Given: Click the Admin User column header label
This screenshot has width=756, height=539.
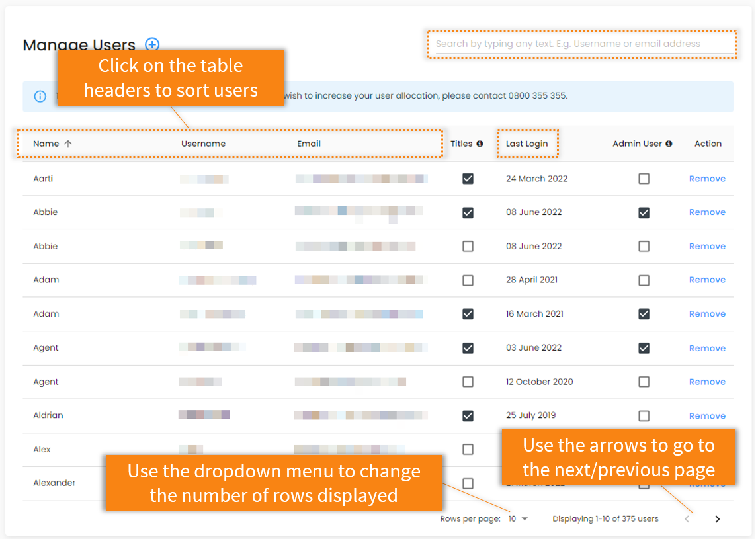Looking at the screenshot, I should pos(637,144).
